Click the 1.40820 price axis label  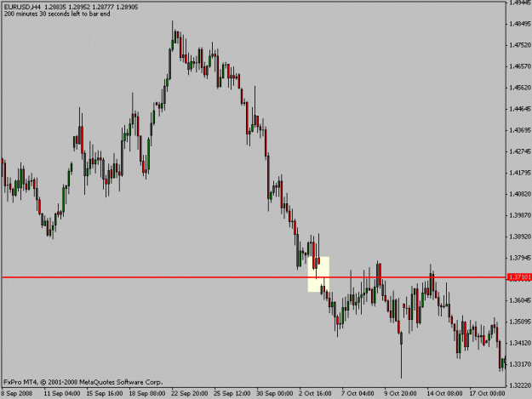click(x=520, y=194)
